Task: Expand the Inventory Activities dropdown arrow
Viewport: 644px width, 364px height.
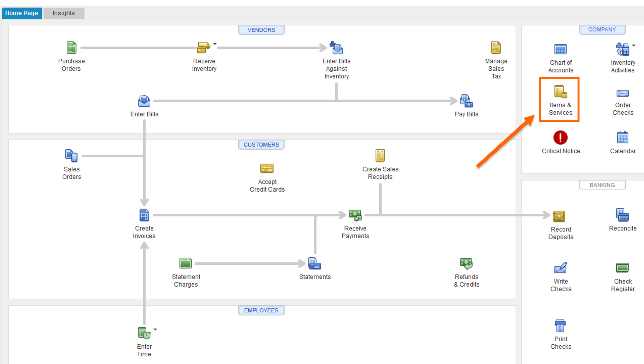Action: pyautogui.click(x=634, y=46)
